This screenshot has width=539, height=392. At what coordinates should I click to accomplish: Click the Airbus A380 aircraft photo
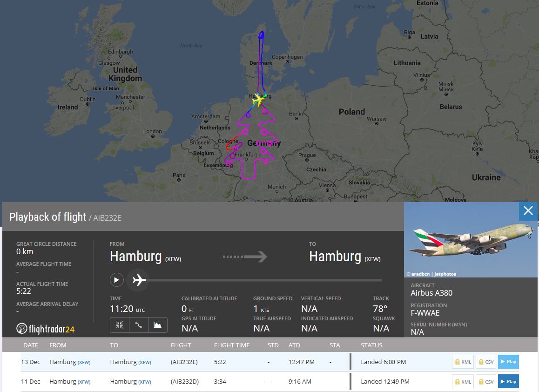tap(470, 240)
